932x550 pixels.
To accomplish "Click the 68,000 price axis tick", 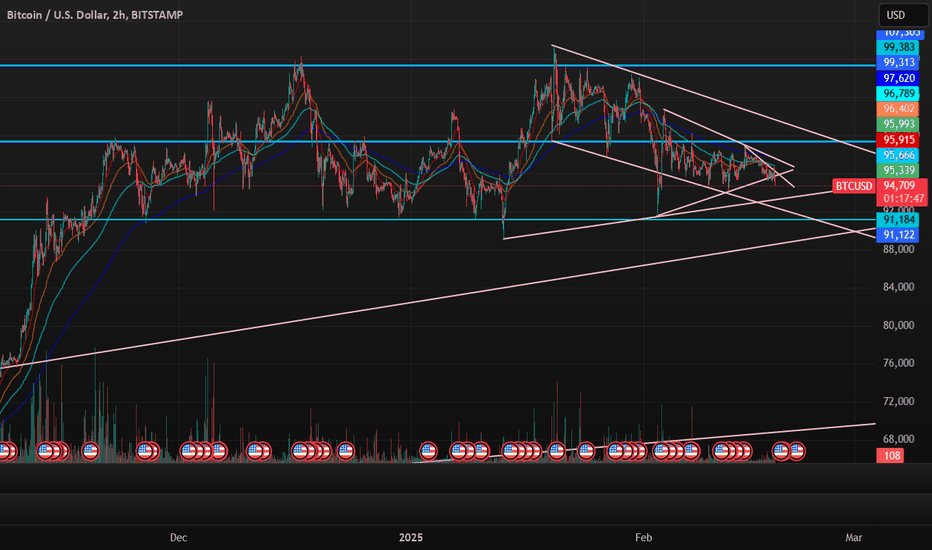I will [898, 439].
